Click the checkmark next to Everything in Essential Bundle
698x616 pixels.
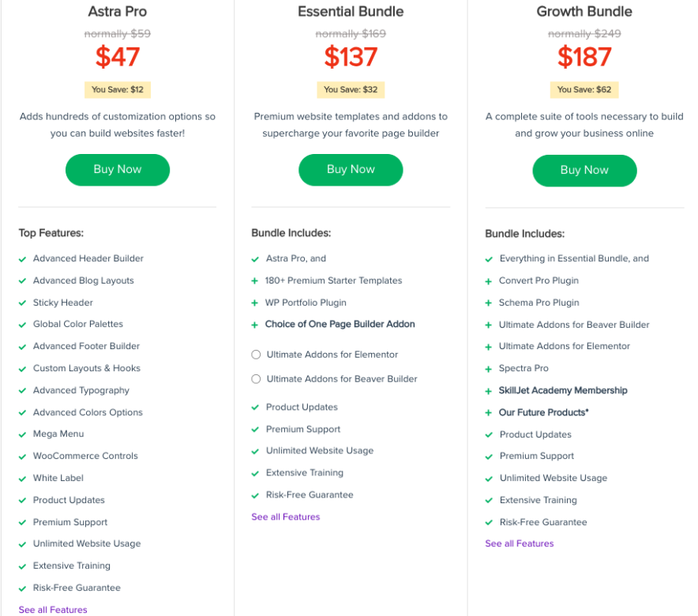[x=489, y=258]
